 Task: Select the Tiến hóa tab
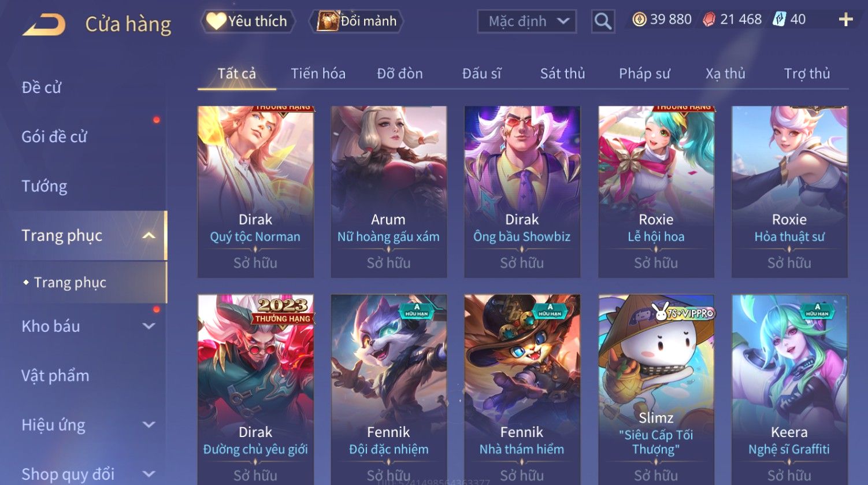[x=318, y=73]
